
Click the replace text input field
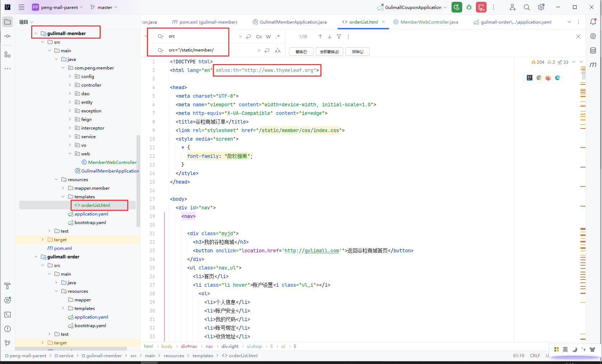coord(211,50)
